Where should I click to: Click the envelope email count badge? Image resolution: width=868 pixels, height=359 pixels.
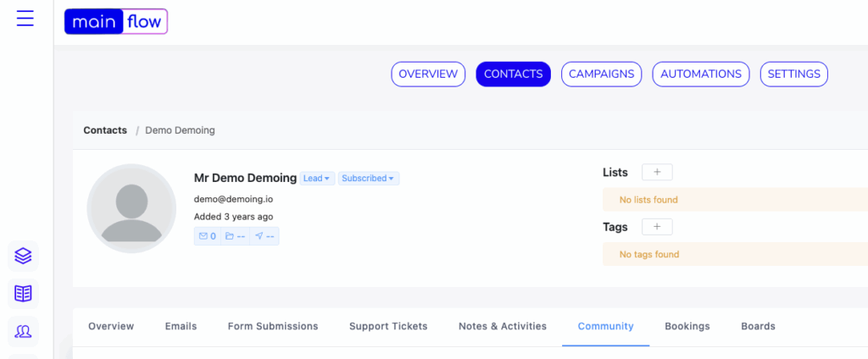point(208,236)
